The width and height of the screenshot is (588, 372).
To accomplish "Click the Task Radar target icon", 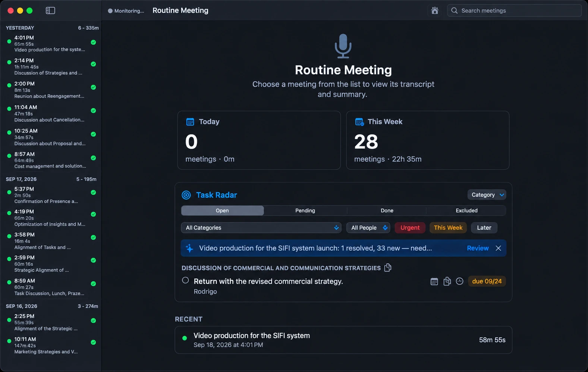I will tap(186, 195).
